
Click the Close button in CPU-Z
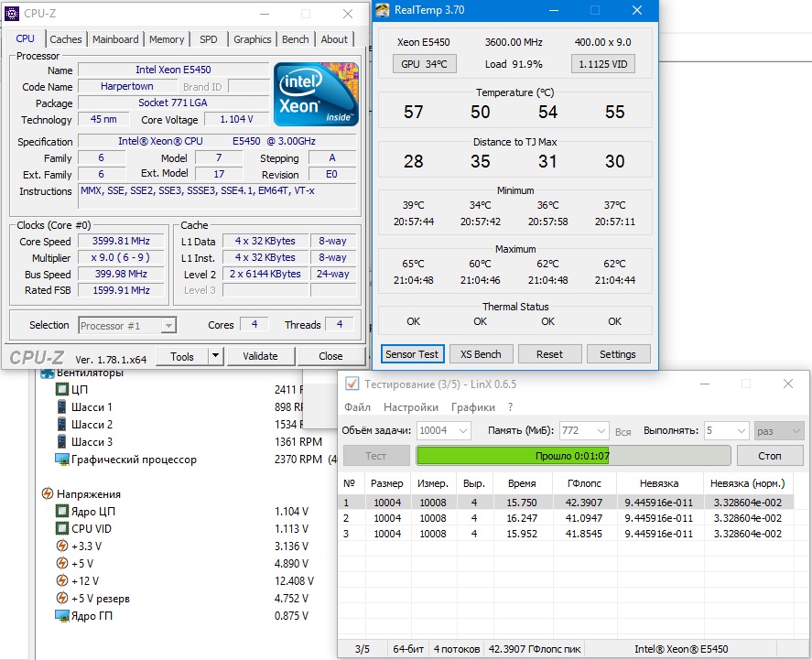pos(330,356)
